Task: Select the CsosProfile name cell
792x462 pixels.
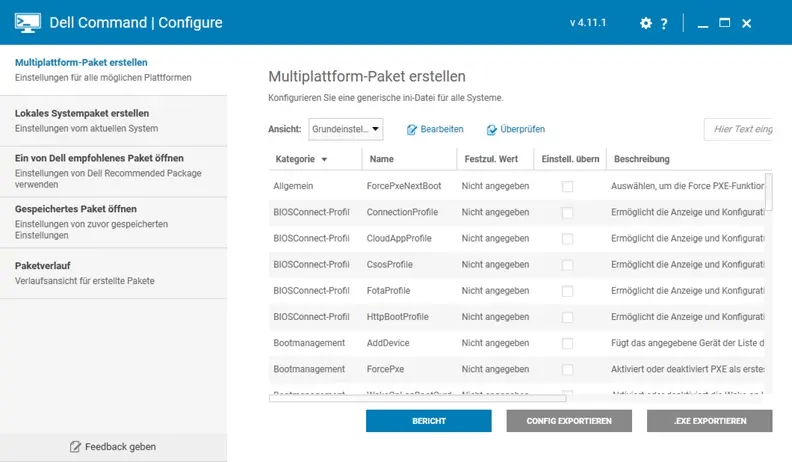Action: (x=389, y=265)
